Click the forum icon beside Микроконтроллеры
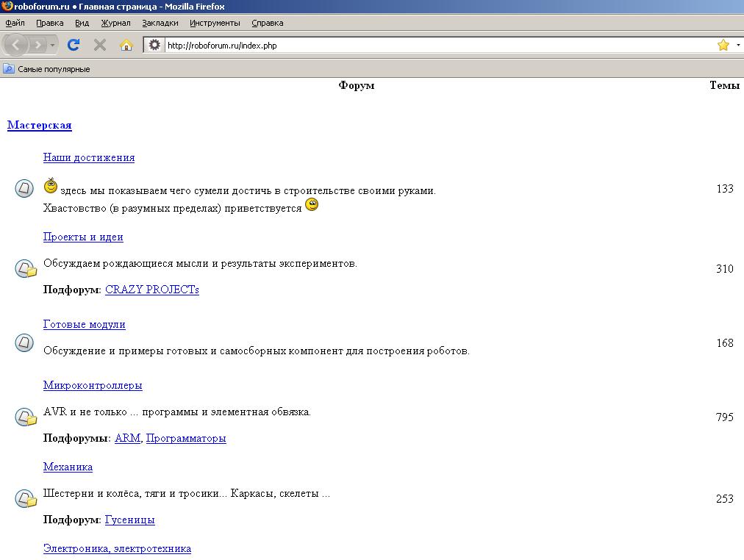Screen dimensions: 744x560 26,417
